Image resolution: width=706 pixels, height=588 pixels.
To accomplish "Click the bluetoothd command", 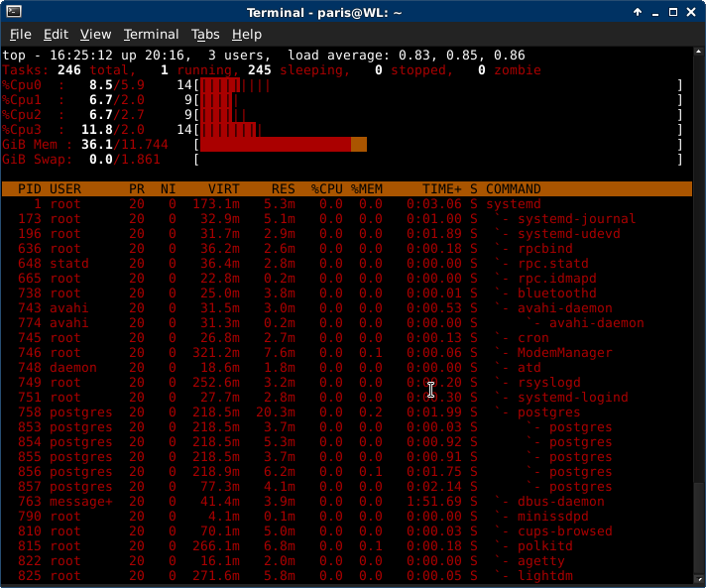I will [x=557, y=294].
